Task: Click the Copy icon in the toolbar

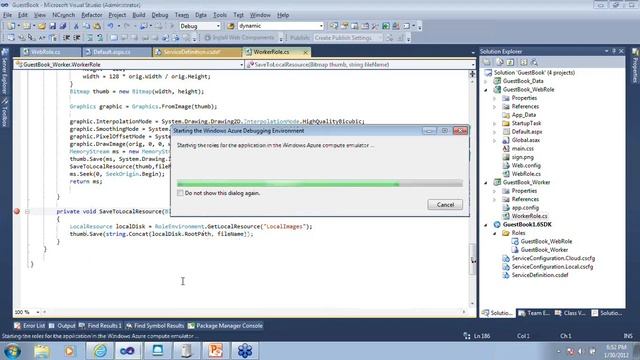Action: [x=87, y=26]
